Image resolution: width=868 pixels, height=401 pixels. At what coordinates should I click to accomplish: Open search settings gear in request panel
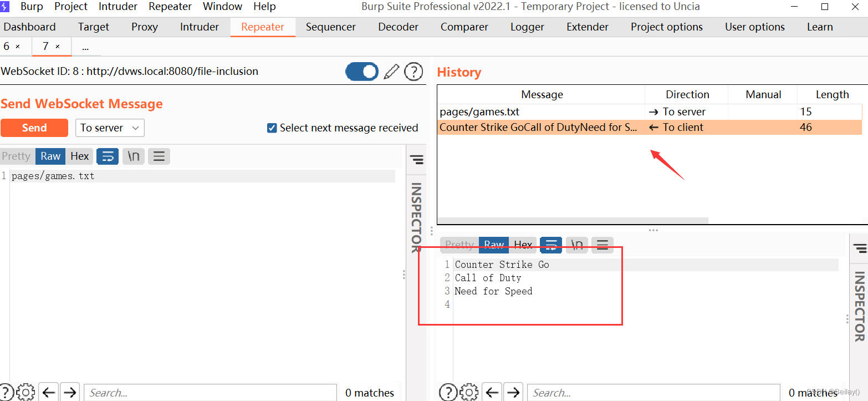coord(25,392)
